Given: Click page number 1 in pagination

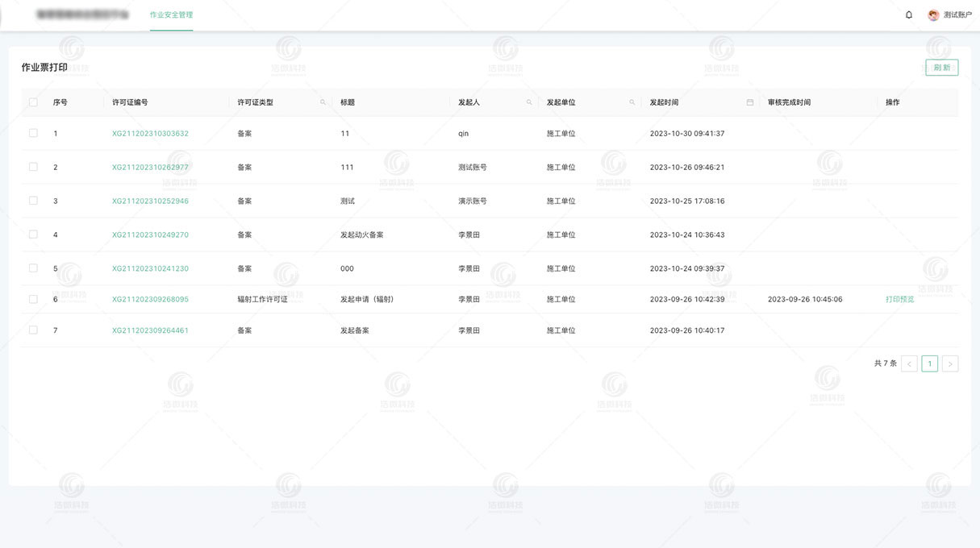Looking at the screenshot, I should [929, 363].
